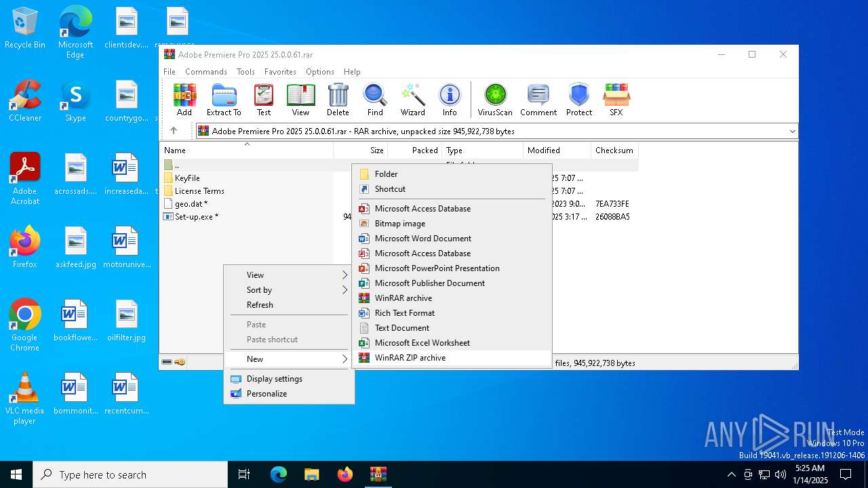Open the Help menu
The width and height of the screenshot is (868, 488).
point(352,71)
